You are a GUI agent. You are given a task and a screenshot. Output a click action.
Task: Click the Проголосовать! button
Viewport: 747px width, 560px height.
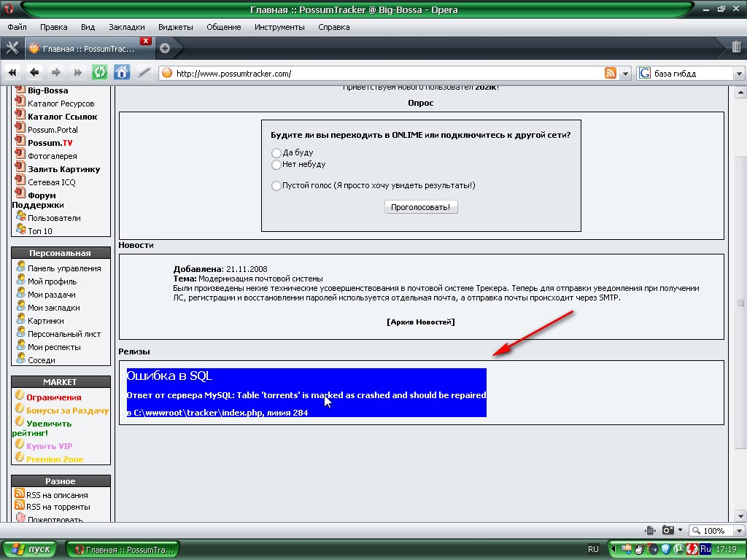click(x=421, y=207)
